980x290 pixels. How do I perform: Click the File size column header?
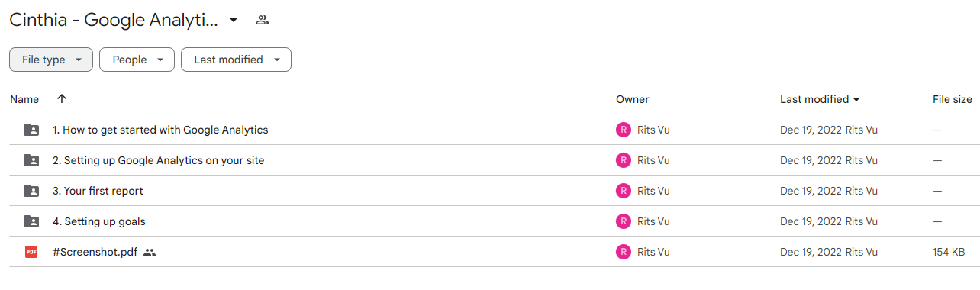pyautogui.click(x=953, y=99)
